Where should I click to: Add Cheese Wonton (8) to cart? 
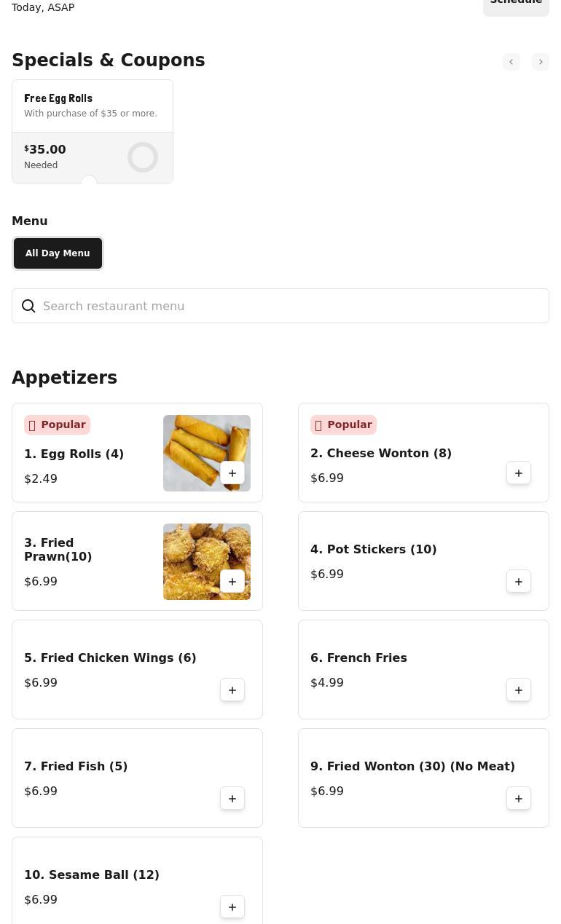[x=519, y=473]
